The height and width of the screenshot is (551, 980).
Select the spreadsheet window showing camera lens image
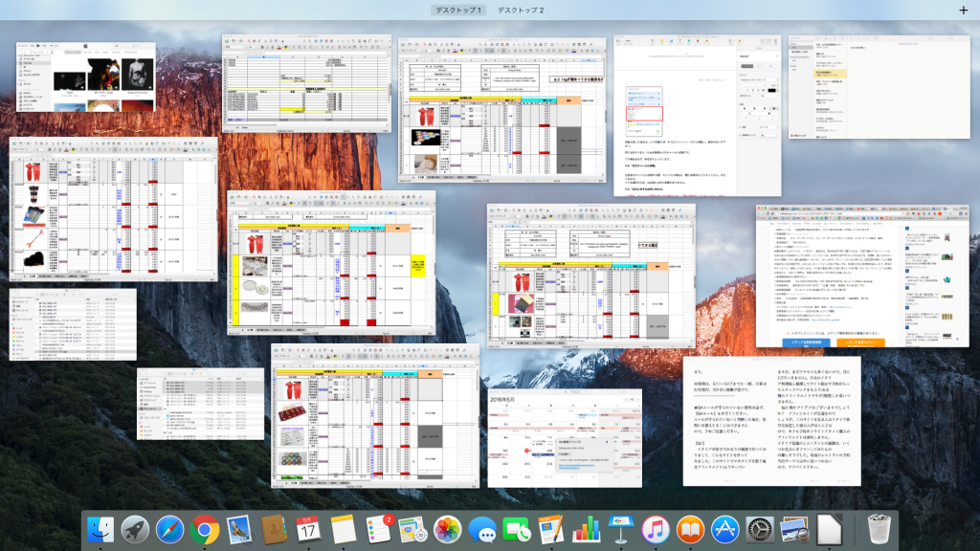(113, 209)
